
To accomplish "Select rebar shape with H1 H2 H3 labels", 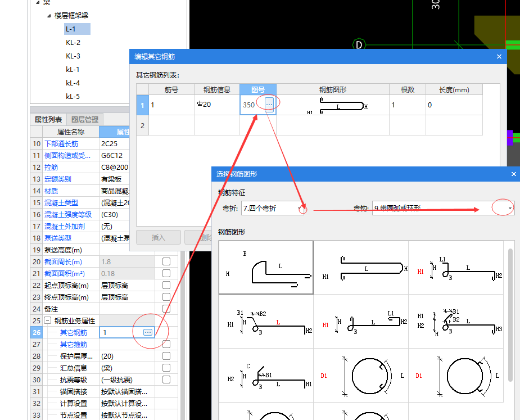I will click(x=456, y=322).
